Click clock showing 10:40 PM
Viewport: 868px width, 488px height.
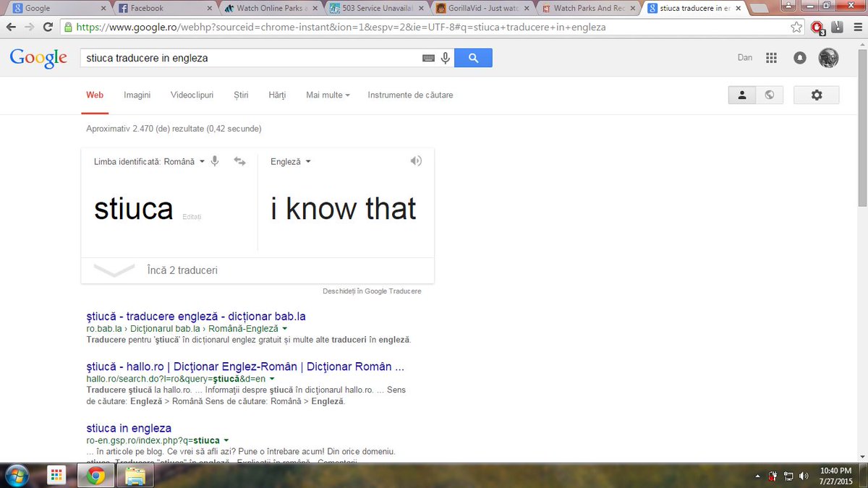tap(835, 471)
